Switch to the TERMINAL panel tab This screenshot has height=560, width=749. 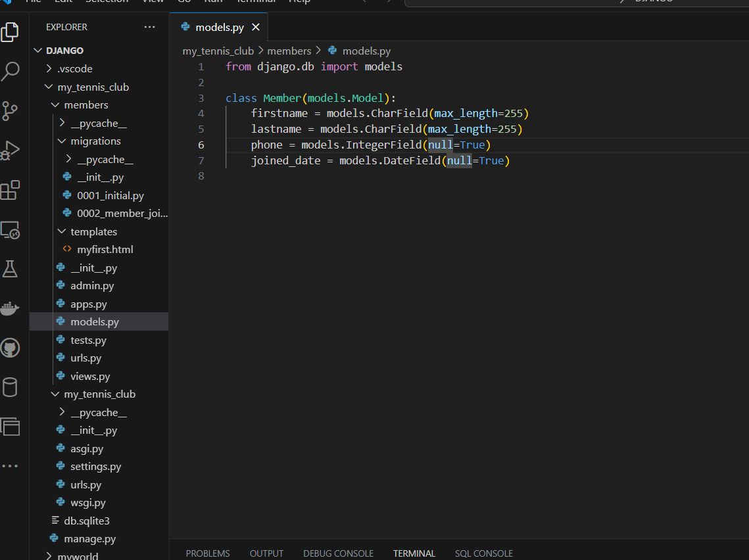point(414,553)
